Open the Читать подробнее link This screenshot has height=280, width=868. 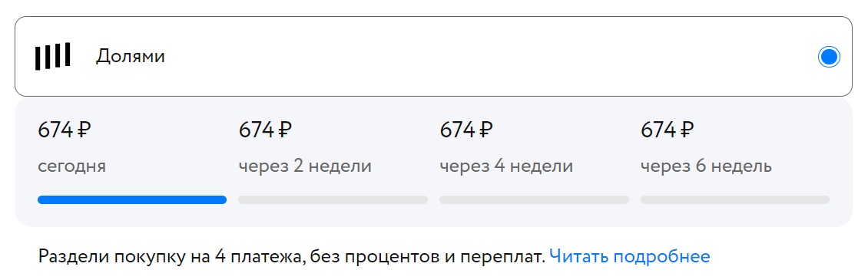[x=629, y=256]
